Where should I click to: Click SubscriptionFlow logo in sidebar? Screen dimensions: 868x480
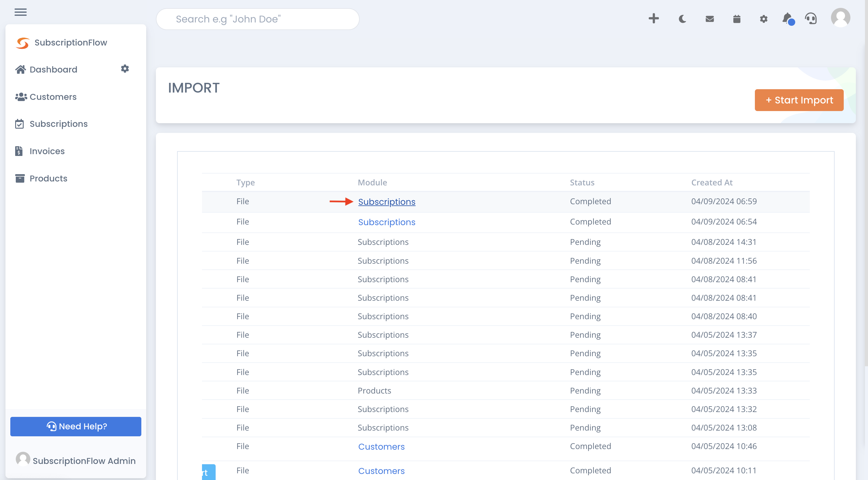click(x=61, y=43)
